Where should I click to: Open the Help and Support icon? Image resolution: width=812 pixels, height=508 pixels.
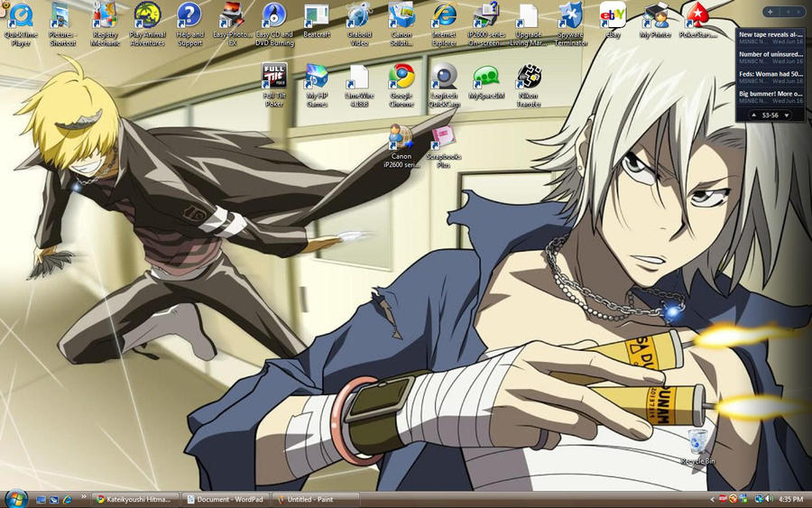click(x=189, y=24)
